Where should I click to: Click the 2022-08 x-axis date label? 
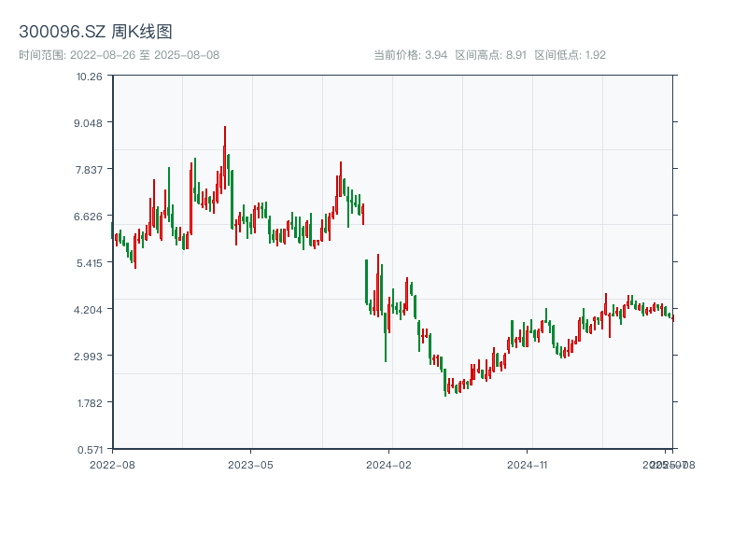coord(112,464)
